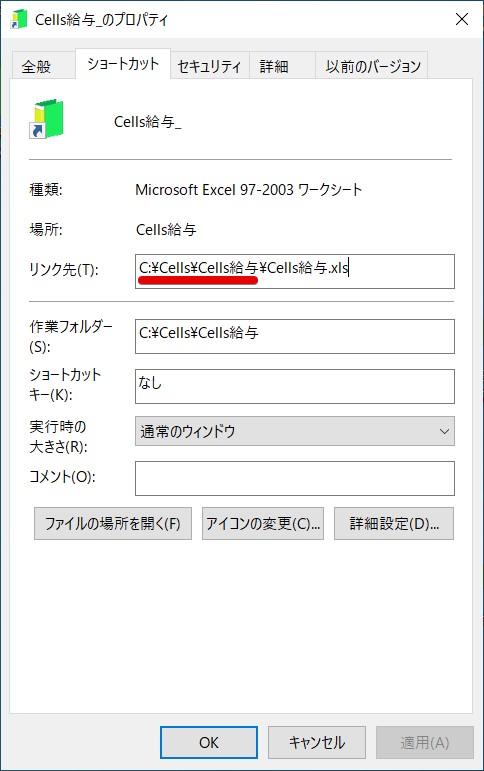The width and height of the screenshot is (484, 771).
Task: Click the 適用 button
Action: click(424, 742)
